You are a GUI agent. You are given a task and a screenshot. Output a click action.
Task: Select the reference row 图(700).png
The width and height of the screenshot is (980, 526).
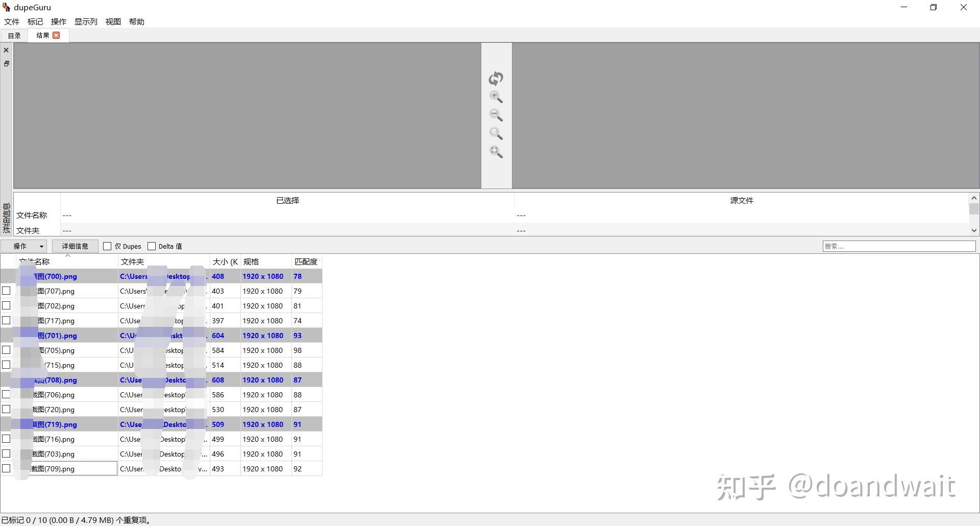click(161, 276)
